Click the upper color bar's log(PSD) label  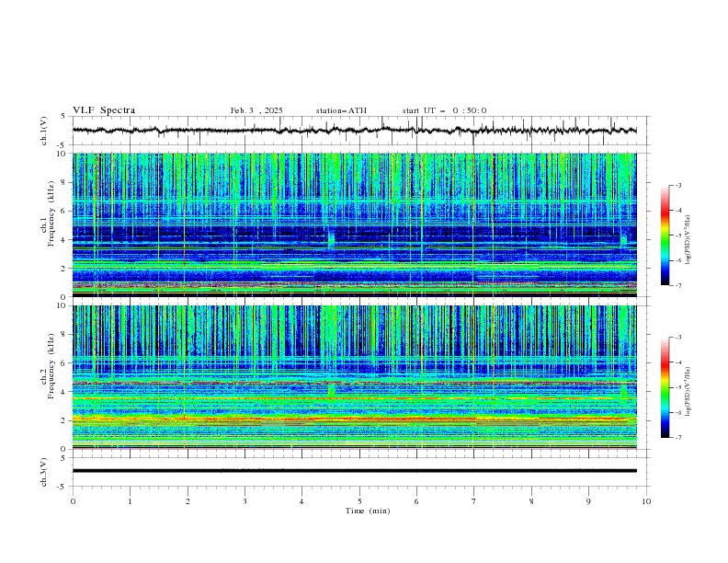tap(688, 240)
